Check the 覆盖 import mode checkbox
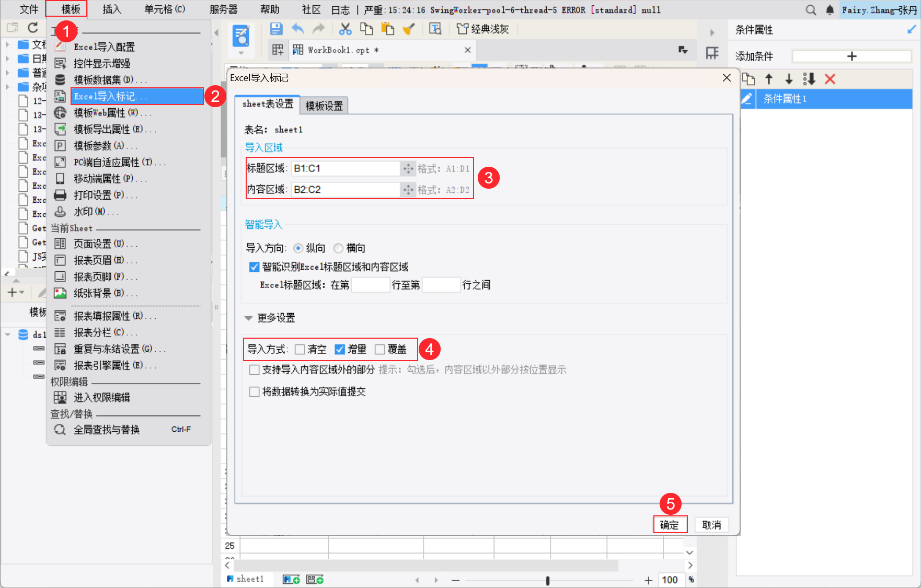921x588 pixels. (x=380, y=349)
